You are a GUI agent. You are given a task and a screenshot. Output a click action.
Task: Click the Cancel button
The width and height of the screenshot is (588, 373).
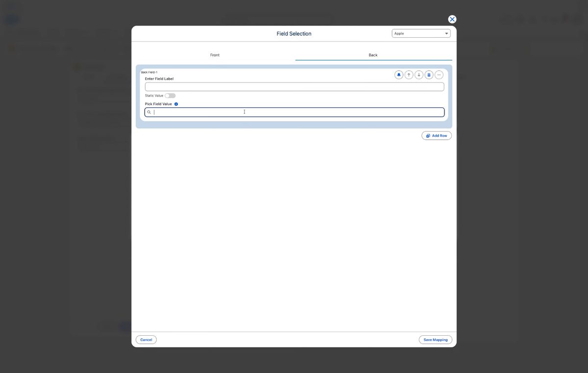tap(146, 340)
